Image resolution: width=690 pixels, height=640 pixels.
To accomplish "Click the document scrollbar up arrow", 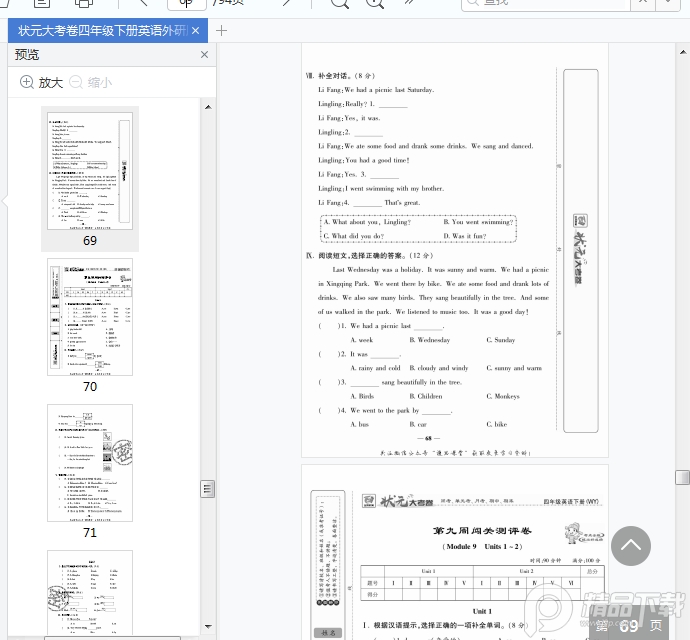I will point(683,52).
